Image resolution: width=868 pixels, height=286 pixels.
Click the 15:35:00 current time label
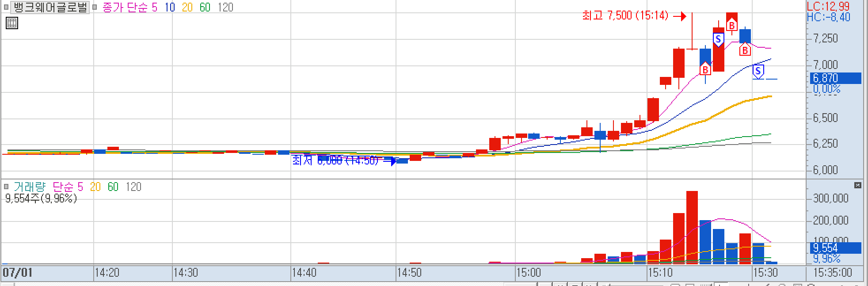click(833, 273)
